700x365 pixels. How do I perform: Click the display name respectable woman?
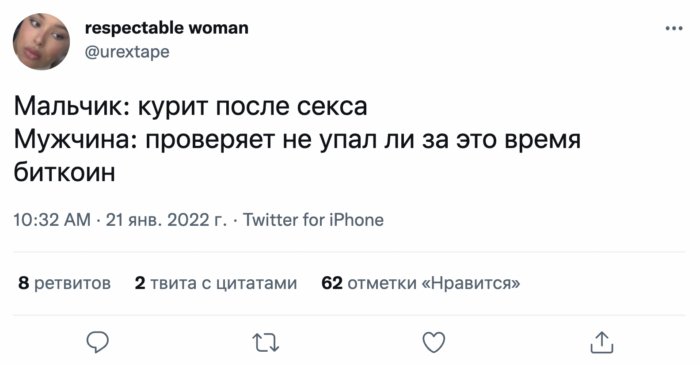coord(167,28)
